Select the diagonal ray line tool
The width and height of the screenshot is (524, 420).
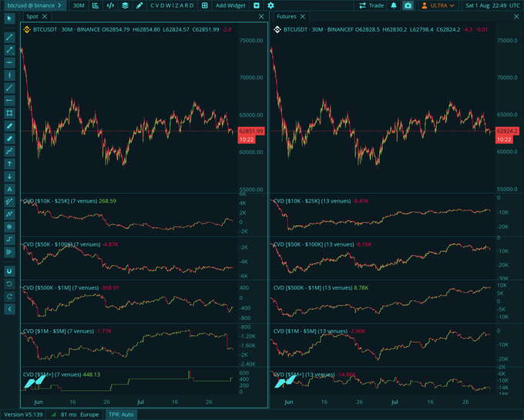coord(9,88)
